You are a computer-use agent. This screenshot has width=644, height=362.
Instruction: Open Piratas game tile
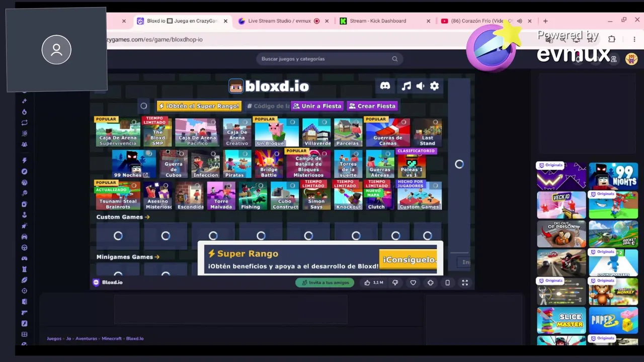point(237,164)
